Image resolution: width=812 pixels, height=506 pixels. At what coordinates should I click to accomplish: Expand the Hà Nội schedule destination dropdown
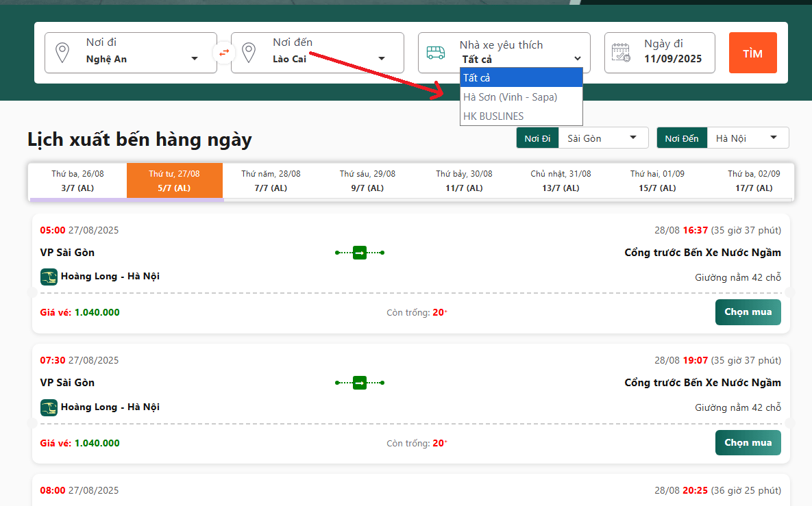pyautogui.click(x=747, y=138)
